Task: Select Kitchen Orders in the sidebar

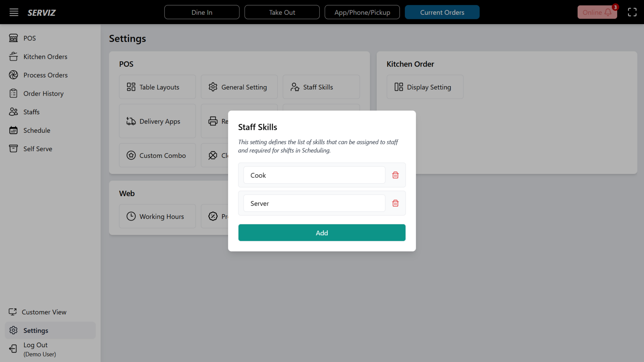Action: coord(45,57)
